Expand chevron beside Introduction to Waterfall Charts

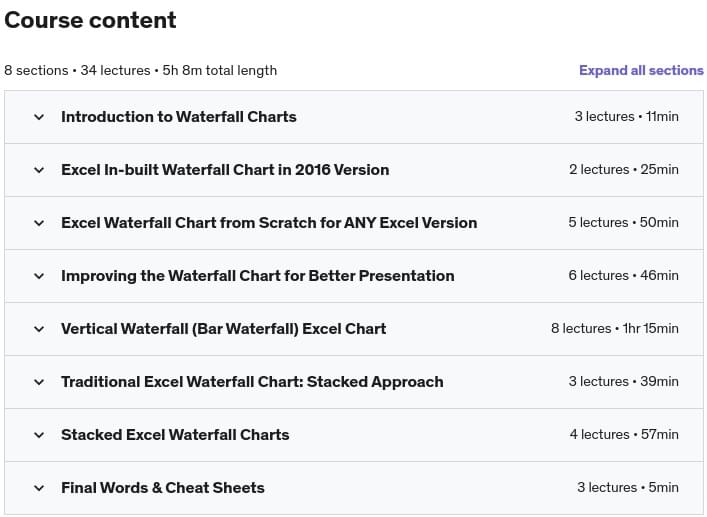[39, 117]
